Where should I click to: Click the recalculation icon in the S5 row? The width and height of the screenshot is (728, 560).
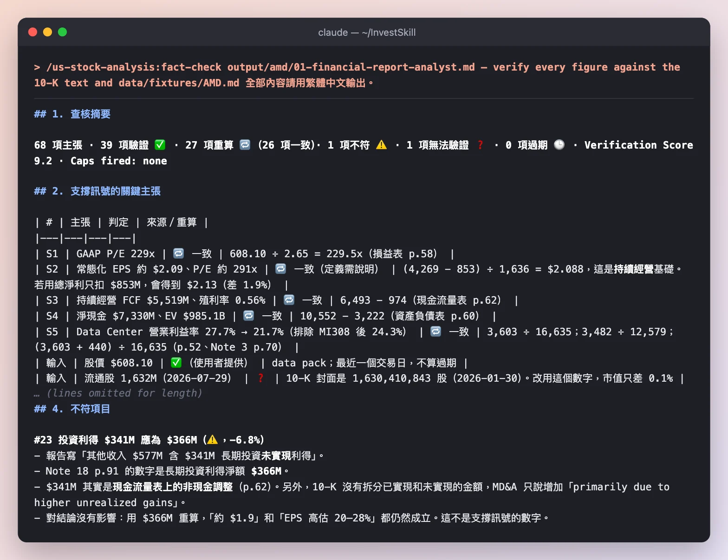435,332
